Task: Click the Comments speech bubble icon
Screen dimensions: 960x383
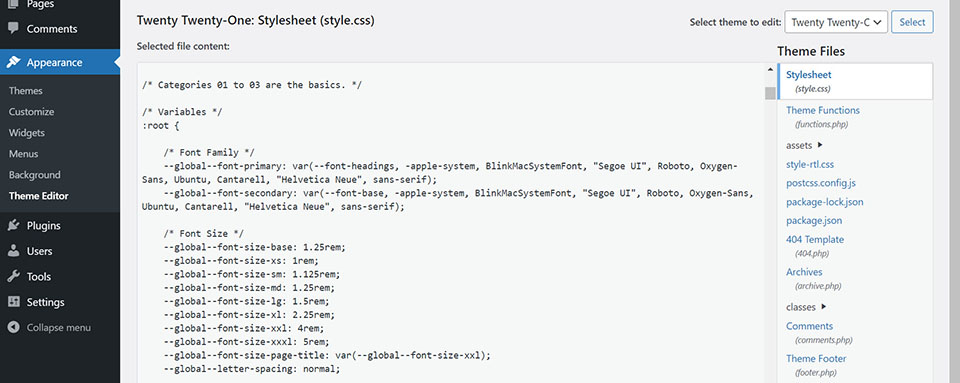Action: tap(13, 28)
